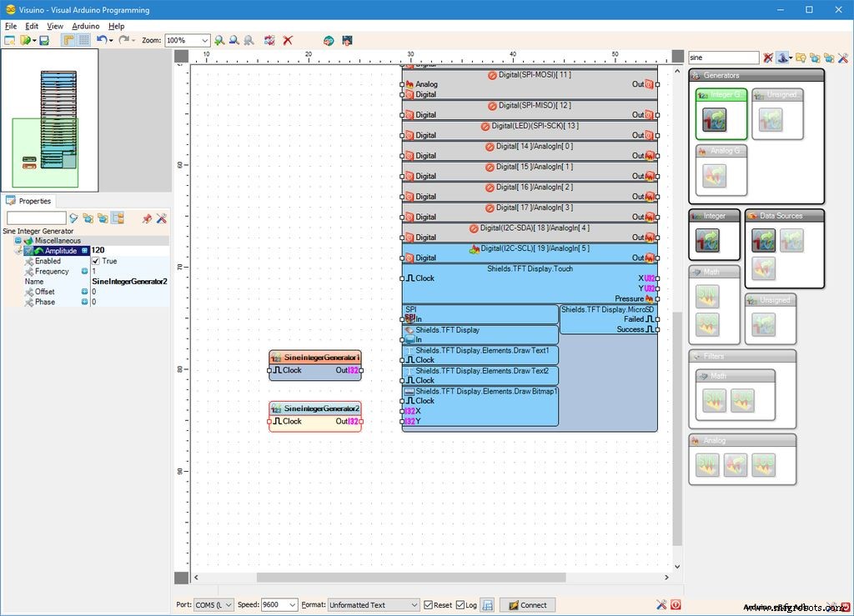Select the Zoom In magnifier tool
Screen dimensions: 854x616
point(219,39)
